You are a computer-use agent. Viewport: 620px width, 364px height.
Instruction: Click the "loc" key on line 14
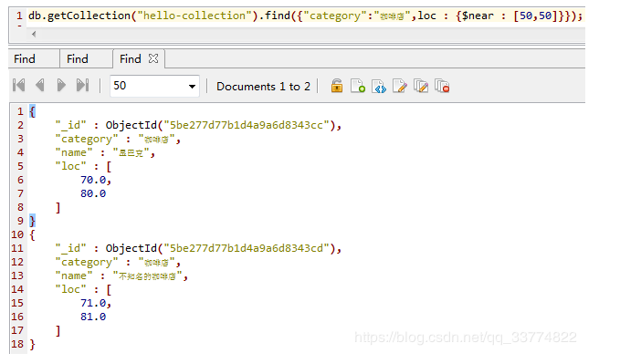pyautogui.click(x=71, y=290)
